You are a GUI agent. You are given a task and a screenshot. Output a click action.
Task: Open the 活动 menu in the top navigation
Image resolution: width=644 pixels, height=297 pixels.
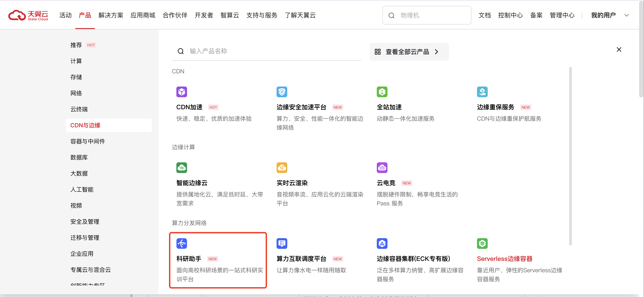65,15
